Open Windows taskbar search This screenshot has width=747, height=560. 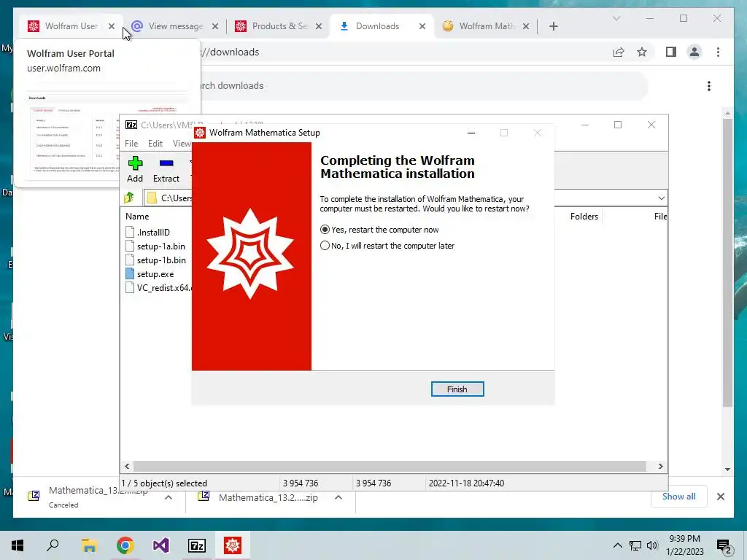tap(53, 545)
